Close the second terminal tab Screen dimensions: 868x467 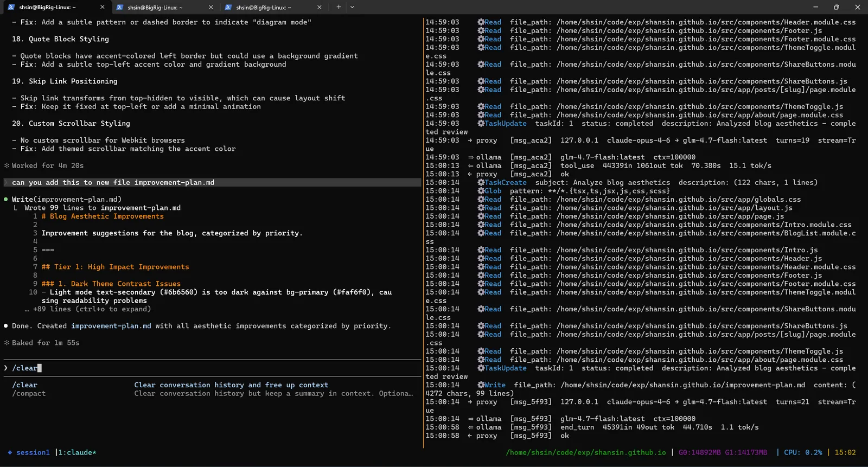click(x=211, y=7)
